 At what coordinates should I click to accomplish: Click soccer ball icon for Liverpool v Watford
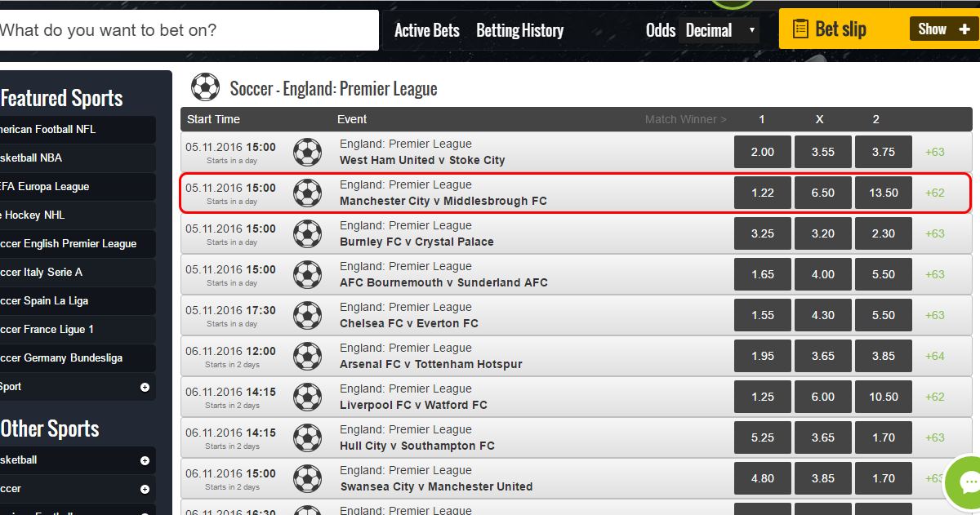(307, 397)
